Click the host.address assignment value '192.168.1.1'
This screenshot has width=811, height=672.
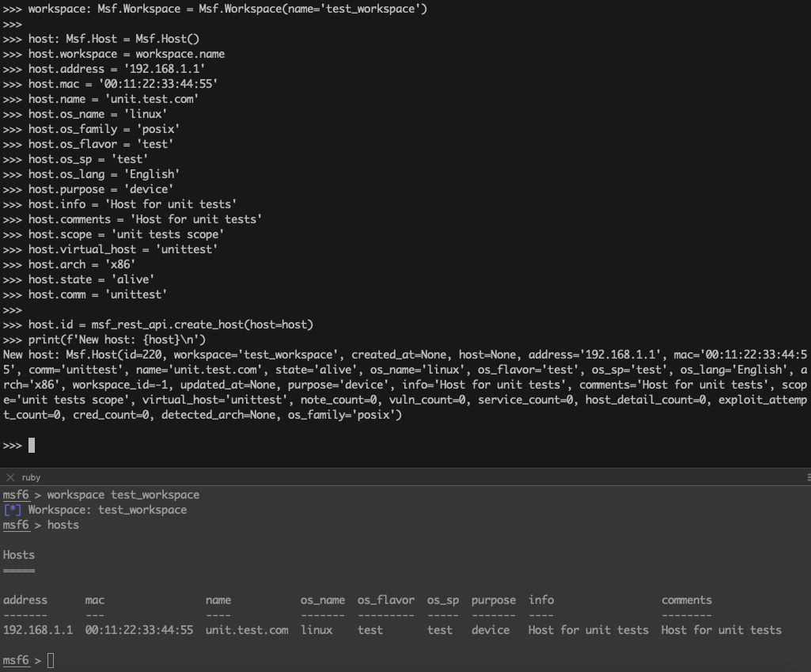pyautogui.click(x=165, y=69)
